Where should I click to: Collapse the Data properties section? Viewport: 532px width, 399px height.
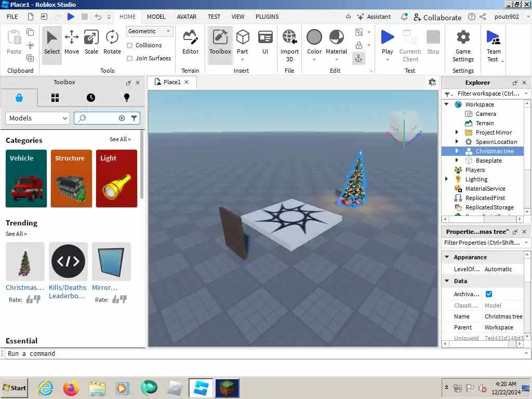pos(447,281)
